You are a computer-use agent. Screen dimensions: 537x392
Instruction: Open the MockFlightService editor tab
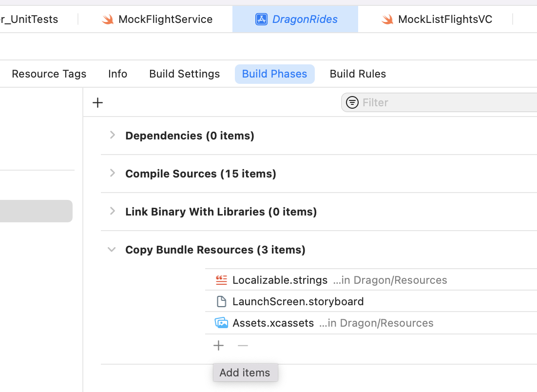[x=157, y=19]
